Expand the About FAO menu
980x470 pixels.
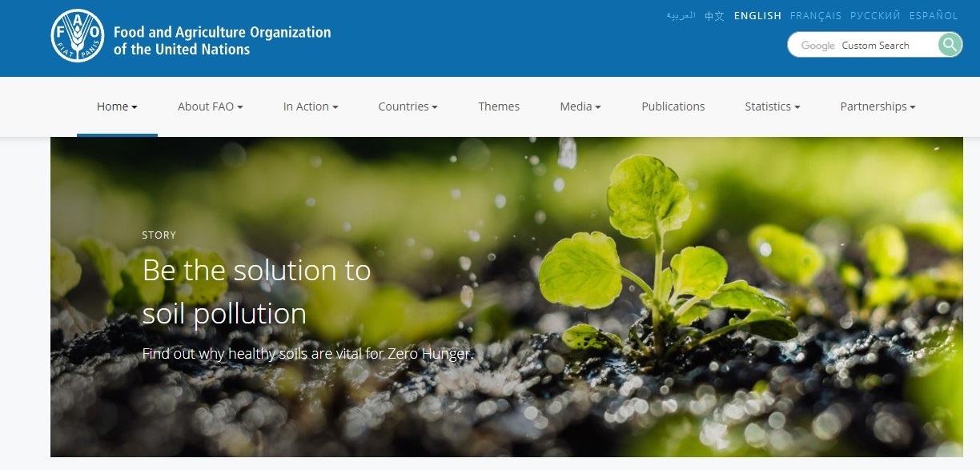click(210, 106)
